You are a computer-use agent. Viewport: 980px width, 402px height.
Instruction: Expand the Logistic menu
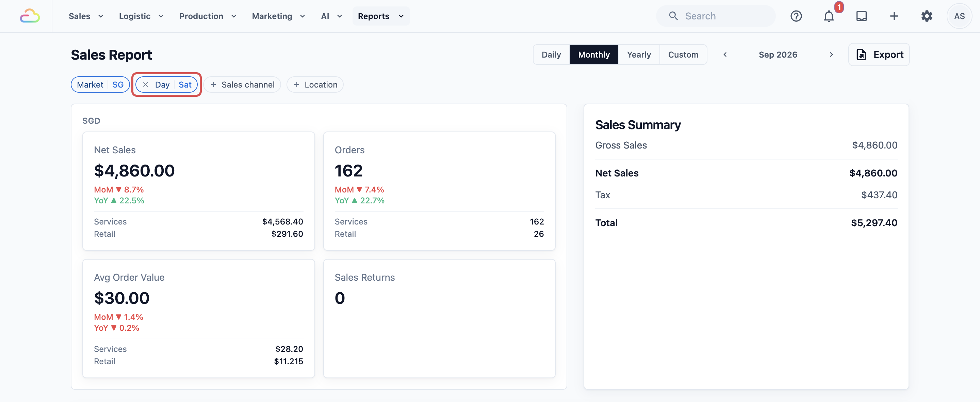point(141,16)
